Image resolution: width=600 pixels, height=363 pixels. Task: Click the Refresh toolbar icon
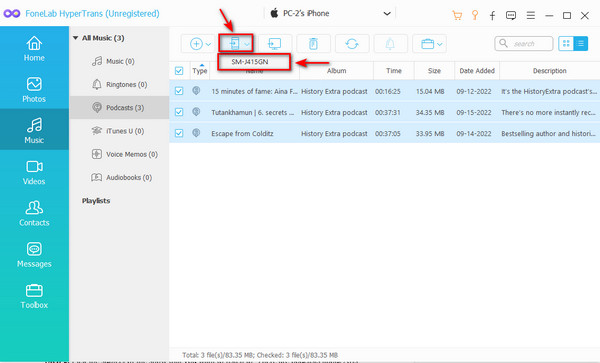tap(352, 44)
